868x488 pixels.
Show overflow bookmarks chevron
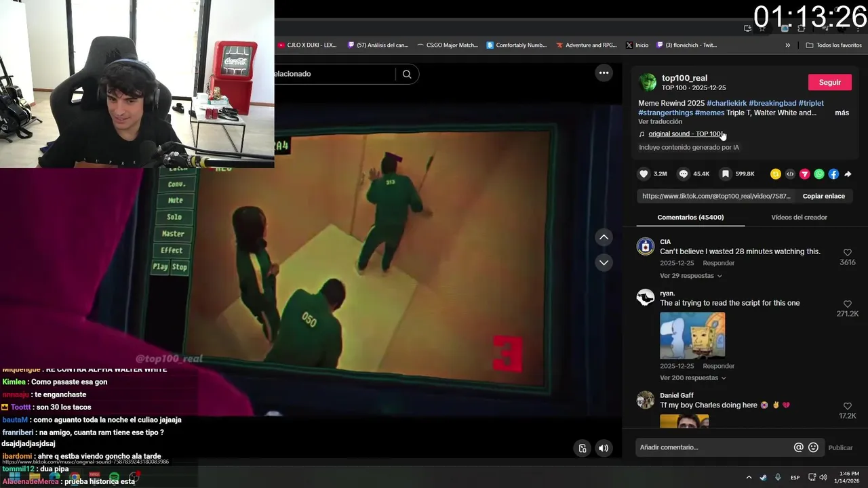[788, 45]
